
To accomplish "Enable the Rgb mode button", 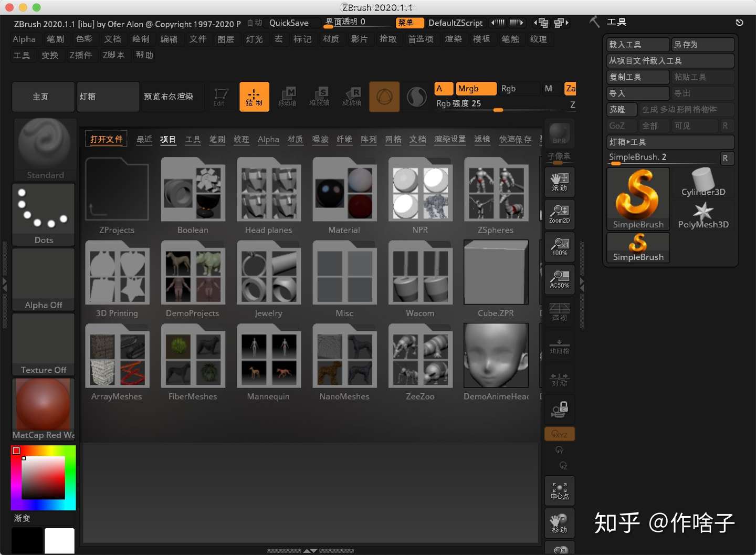I will 519,89.
